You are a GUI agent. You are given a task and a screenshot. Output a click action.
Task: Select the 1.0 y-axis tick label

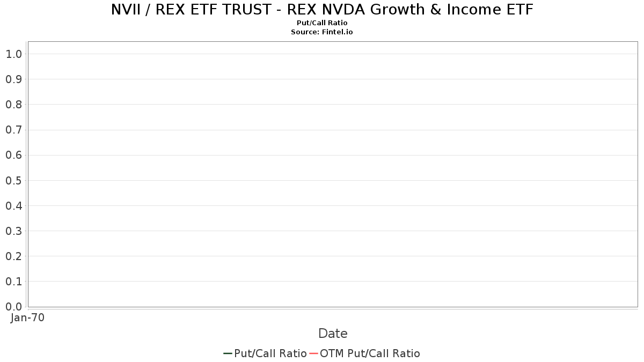click(13, 54)
